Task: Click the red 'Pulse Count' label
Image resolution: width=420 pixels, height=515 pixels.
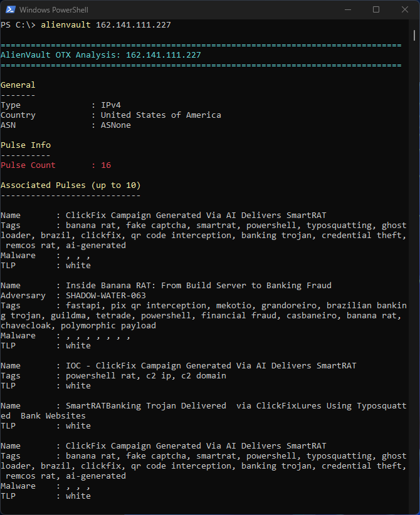Action: [x=28, y=165]
